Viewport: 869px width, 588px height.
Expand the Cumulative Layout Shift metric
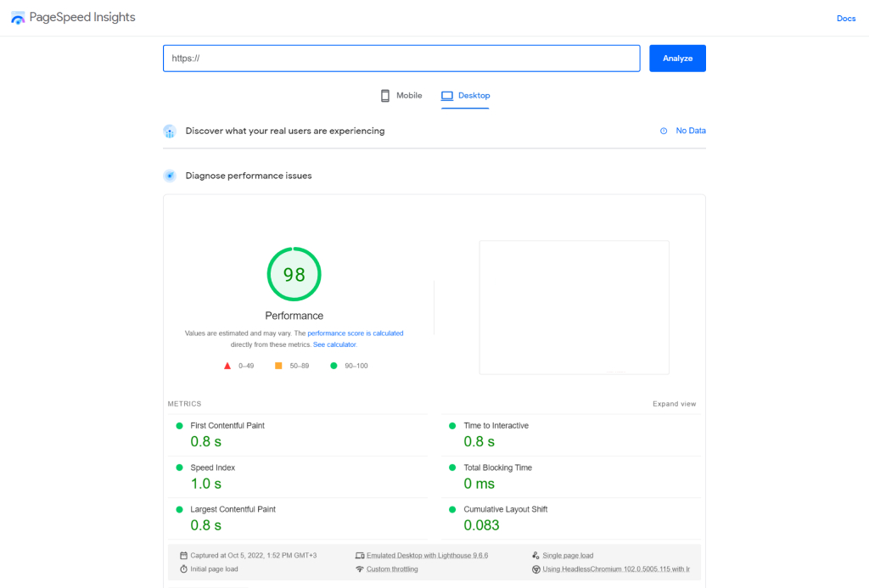[x=505, y=509]
